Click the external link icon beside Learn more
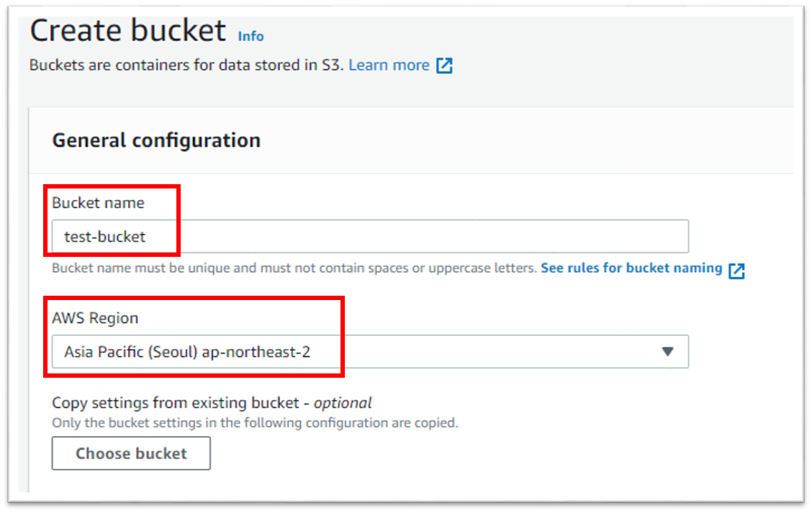Image resolution: width=812 pixels, height=513 pixels. (445, 65)
